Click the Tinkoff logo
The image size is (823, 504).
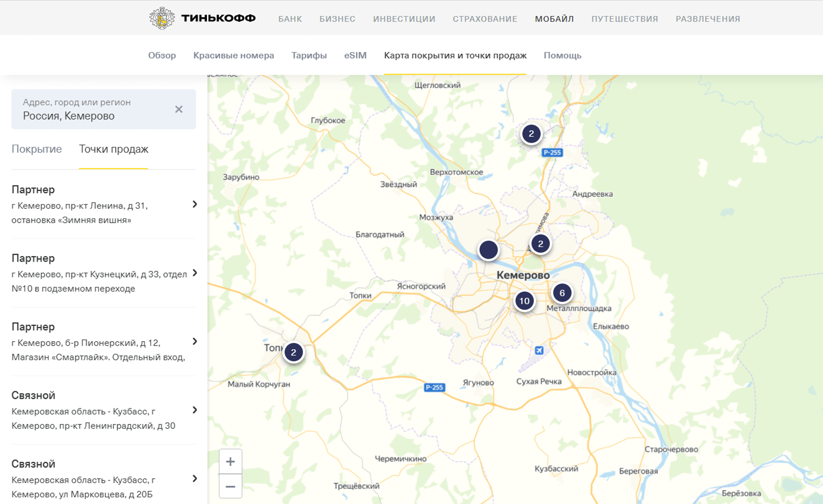[202, 19]
